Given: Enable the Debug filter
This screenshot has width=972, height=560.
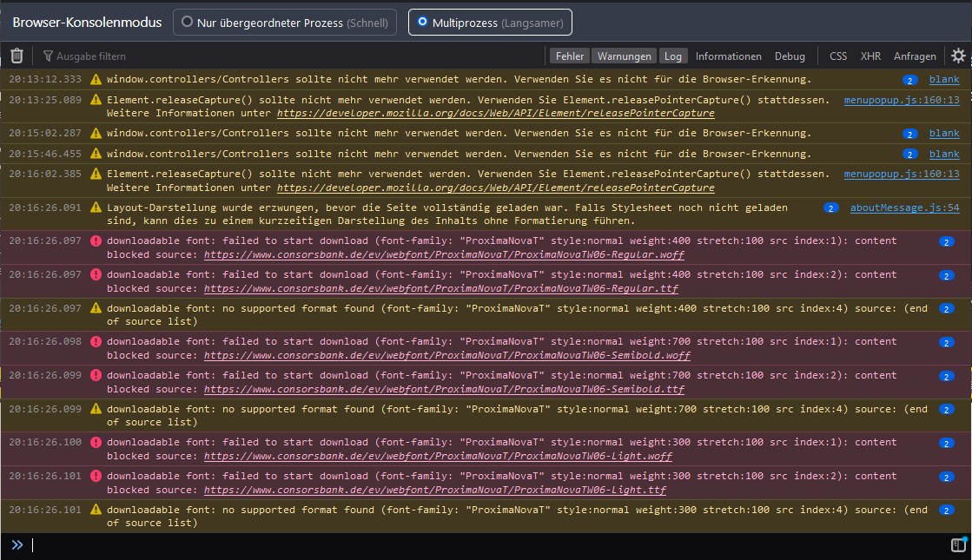Looking at the screenshot, I should [790, 56].
